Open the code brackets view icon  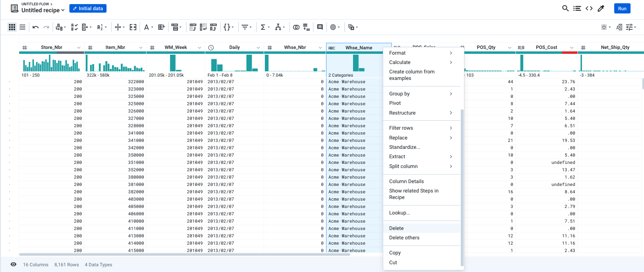coord(589,8)
